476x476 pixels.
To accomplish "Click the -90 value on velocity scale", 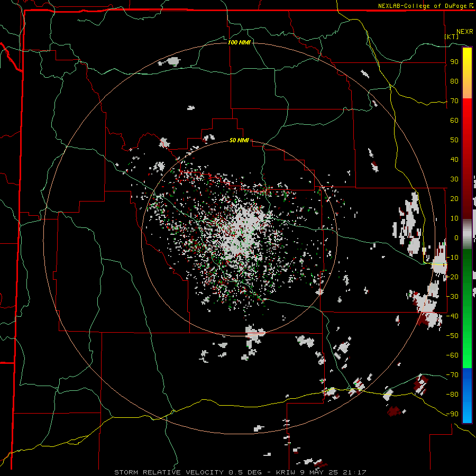I will click(x=452, y=414).
